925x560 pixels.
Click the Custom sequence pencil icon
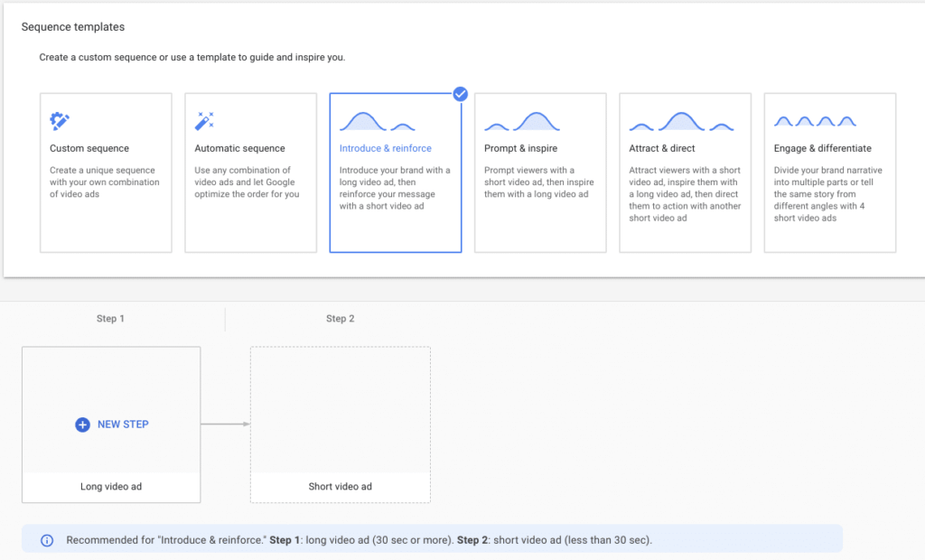point(61,121)
